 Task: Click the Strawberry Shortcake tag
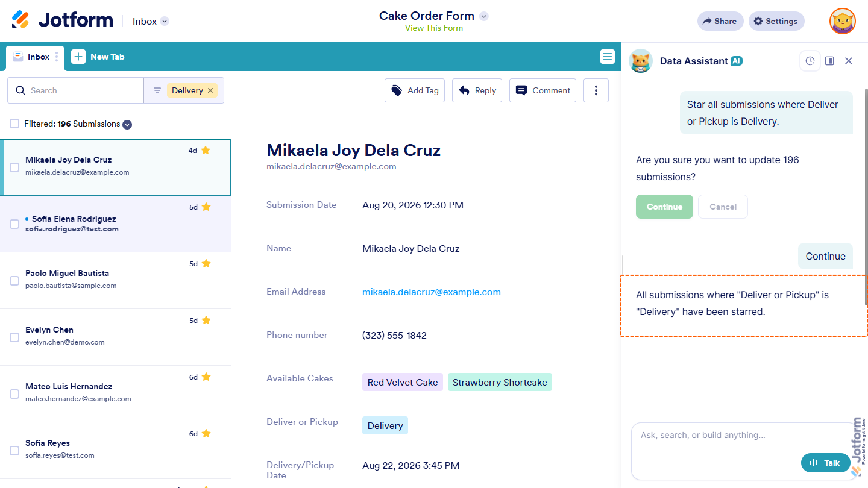click(x=500, y=382)
